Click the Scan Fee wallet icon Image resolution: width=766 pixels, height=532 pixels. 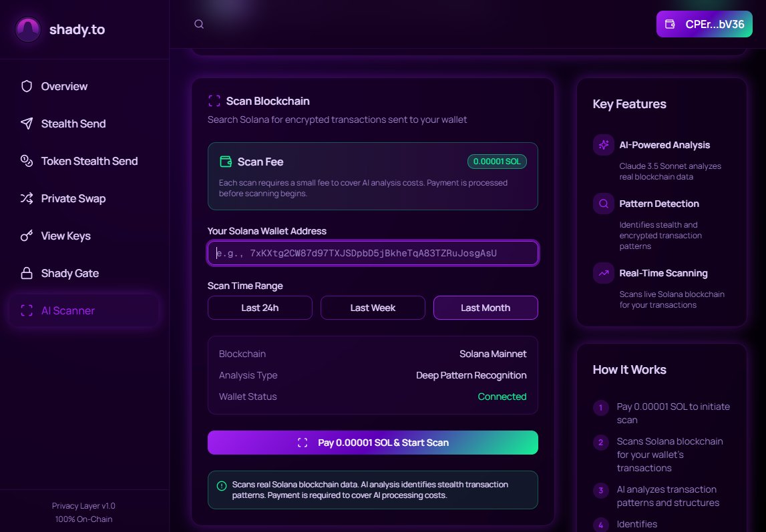[226, 162]
